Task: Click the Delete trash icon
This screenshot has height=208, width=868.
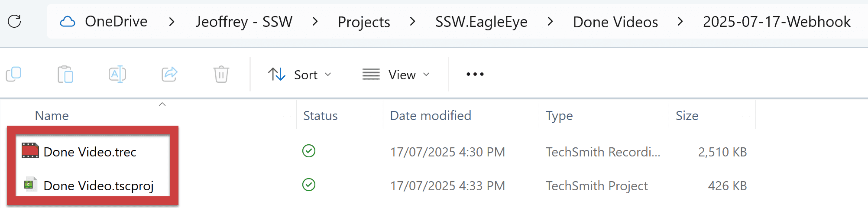Action: (221, 74)
